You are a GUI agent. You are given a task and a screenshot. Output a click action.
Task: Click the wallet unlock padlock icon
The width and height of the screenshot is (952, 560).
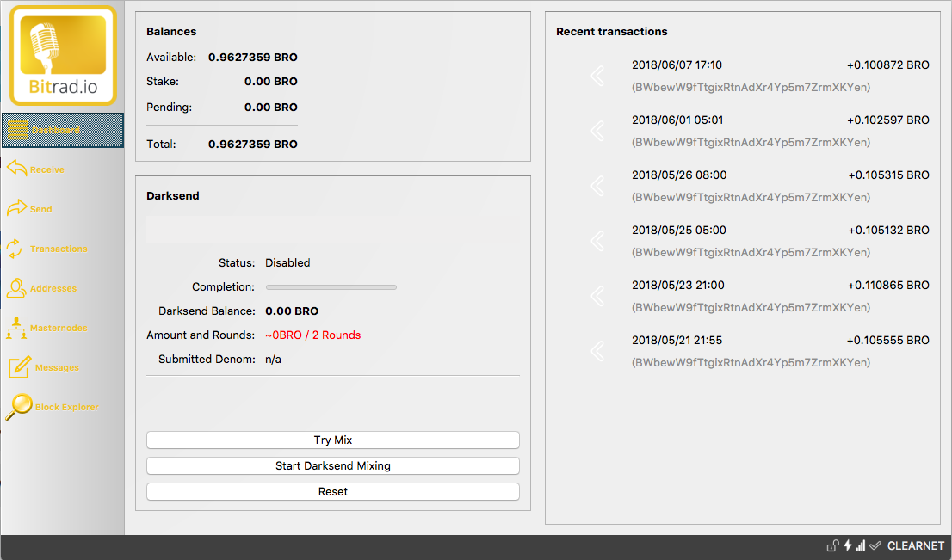click(831, 545)
